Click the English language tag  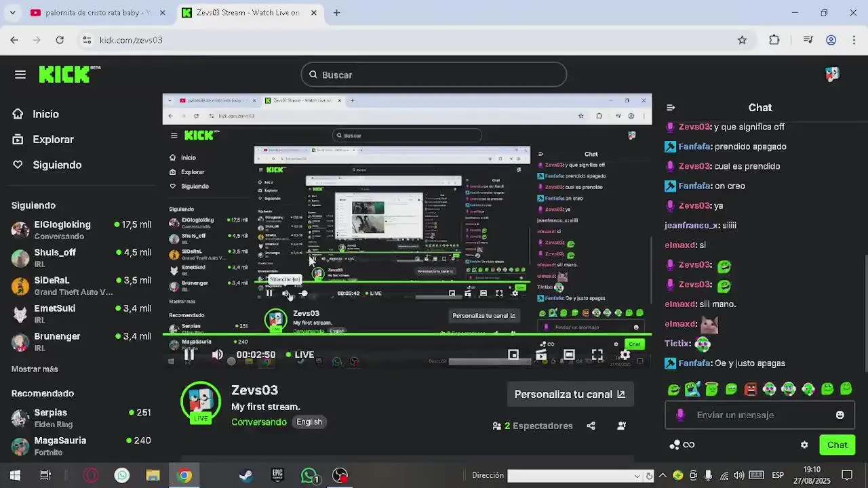[x=309, y=422]
